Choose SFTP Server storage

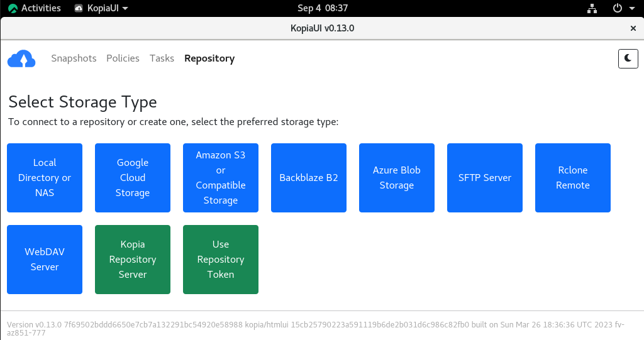pos(485,178)
